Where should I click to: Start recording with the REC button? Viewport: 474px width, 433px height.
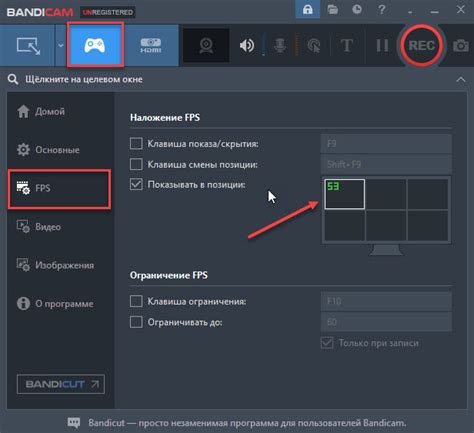(422, 45)
